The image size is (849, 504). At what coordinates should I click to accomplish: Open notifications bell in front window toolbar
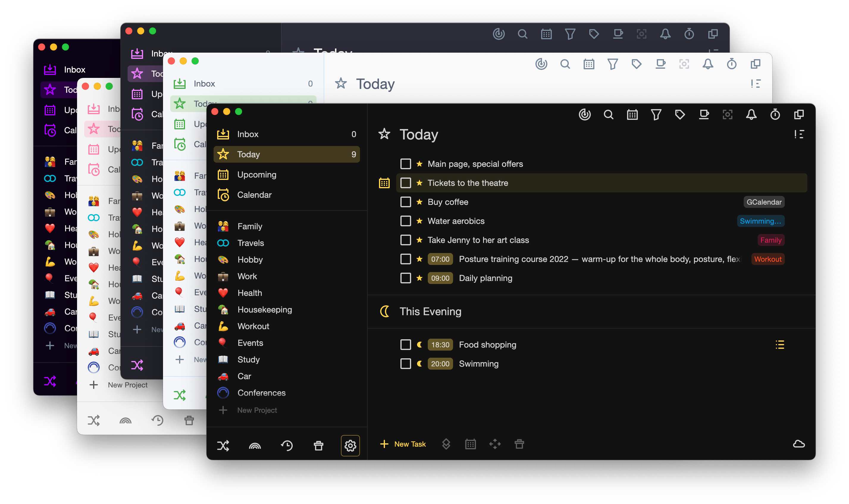[x=751, y=114]
